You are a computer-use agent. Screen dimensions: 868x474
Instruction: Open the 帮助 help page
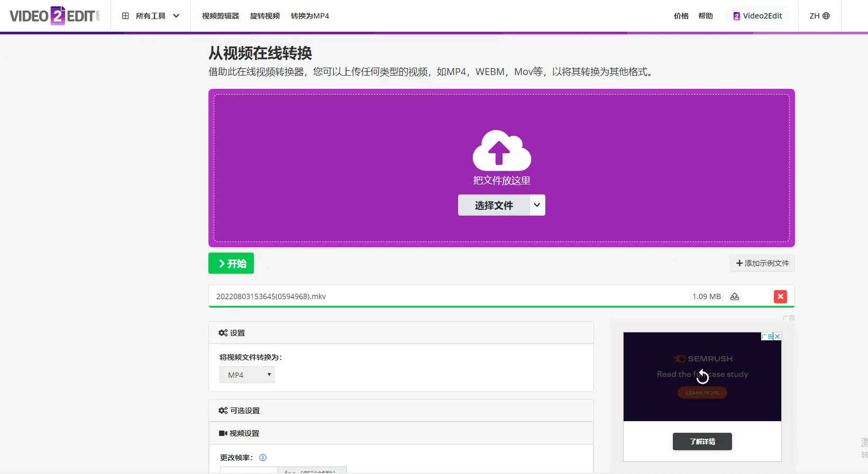pos(706,16)
